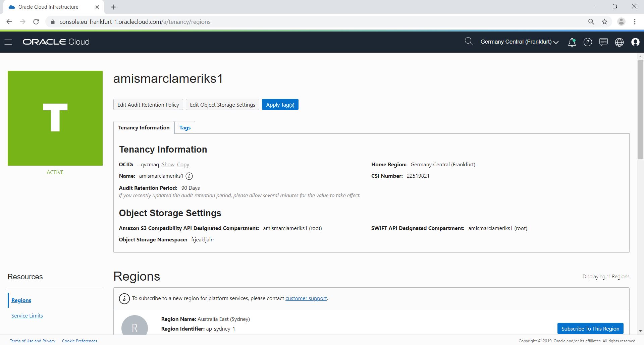Open the announcements bell icon

(572, 42)
